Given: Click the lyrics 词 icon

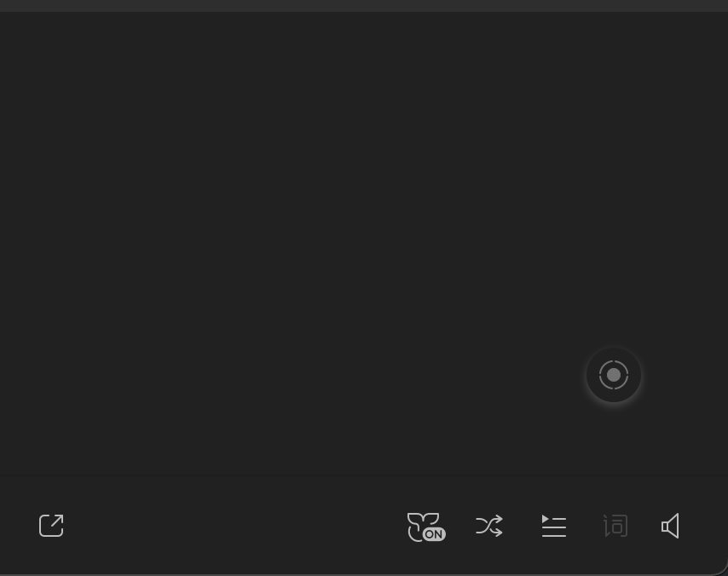Looking at the screenshot, I should 615,526.
